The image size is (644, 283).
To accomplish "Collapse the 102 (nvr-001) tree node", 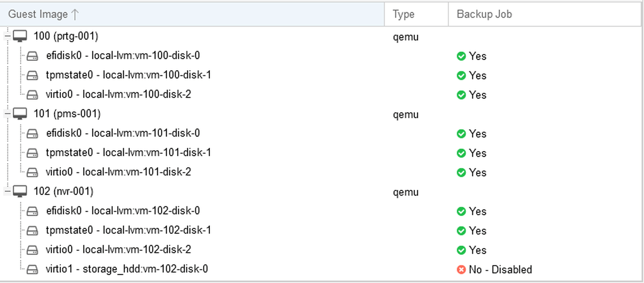I will 7,191.
